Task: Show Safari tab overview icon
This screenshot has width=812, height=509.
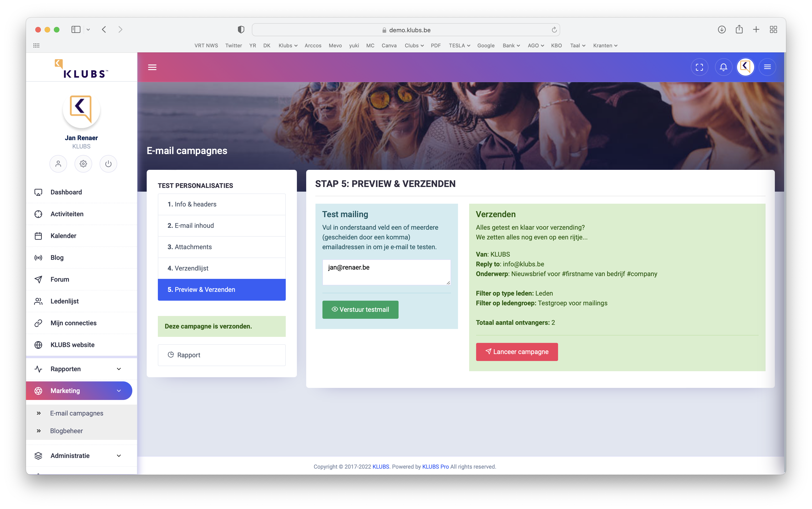Action: tap(773, 30)
